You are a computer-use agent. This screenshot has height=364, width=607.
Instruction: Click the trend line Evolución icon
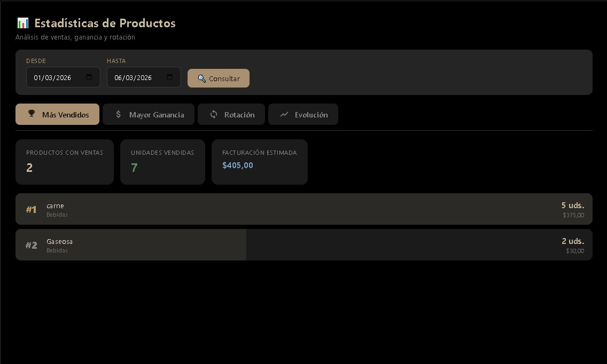pos(284,114)
